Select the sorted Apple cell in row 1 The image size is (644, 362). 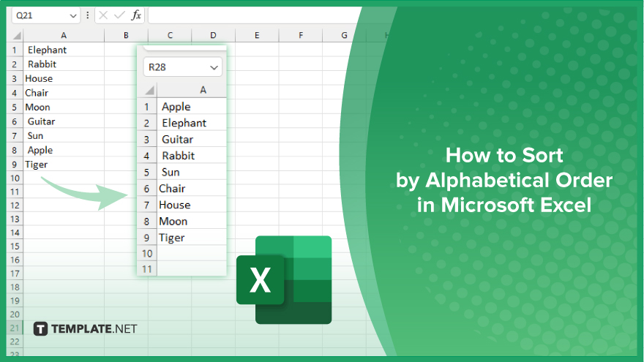(192, 106)
